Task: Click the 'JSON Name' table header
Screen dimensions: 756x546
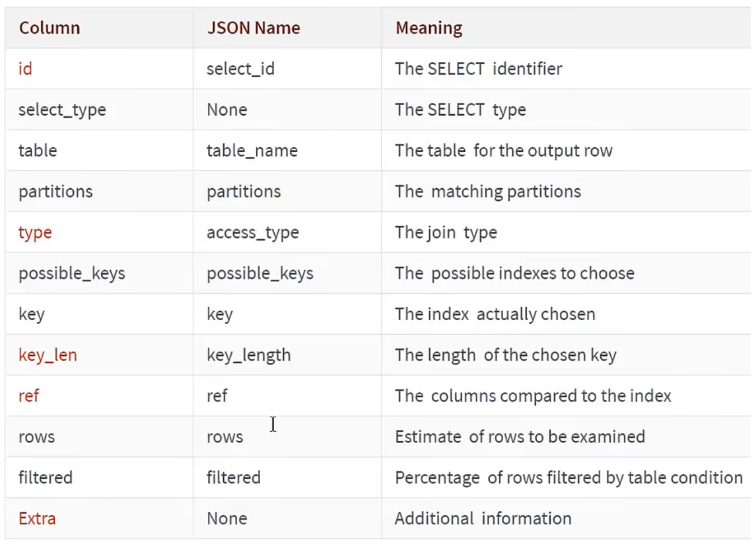Action: click(254, 28)
